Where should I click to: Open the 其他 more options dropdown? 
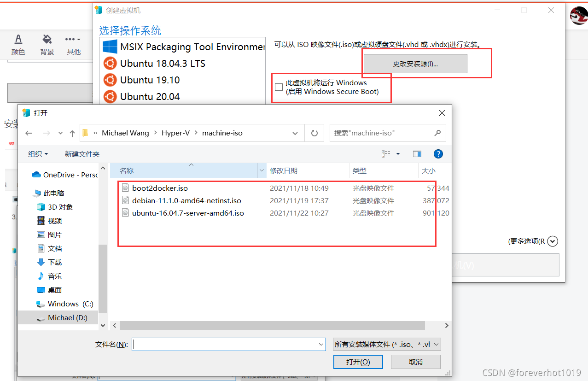coord(73,45)
